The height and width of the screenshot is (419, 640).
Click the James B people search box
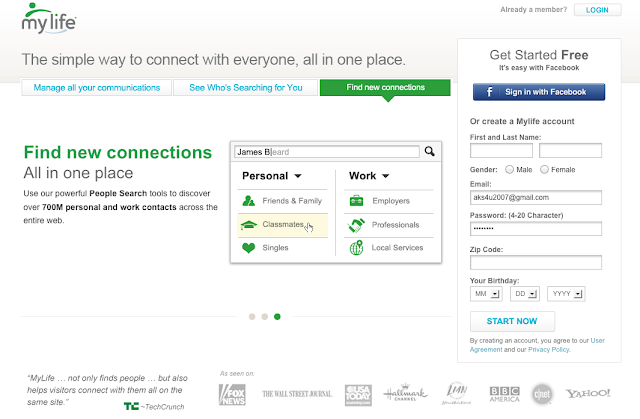point(327,152)
